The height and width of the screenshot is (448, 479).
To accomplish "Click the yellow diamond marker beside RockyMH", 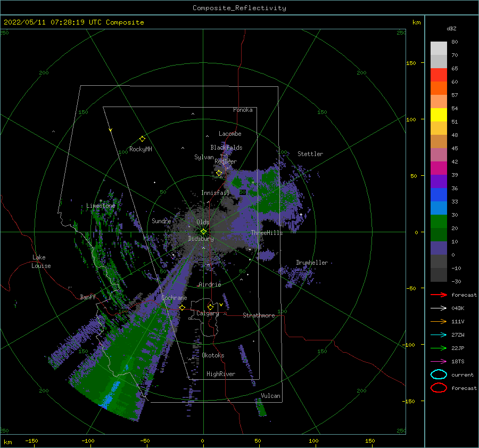I will coord(142,139).
